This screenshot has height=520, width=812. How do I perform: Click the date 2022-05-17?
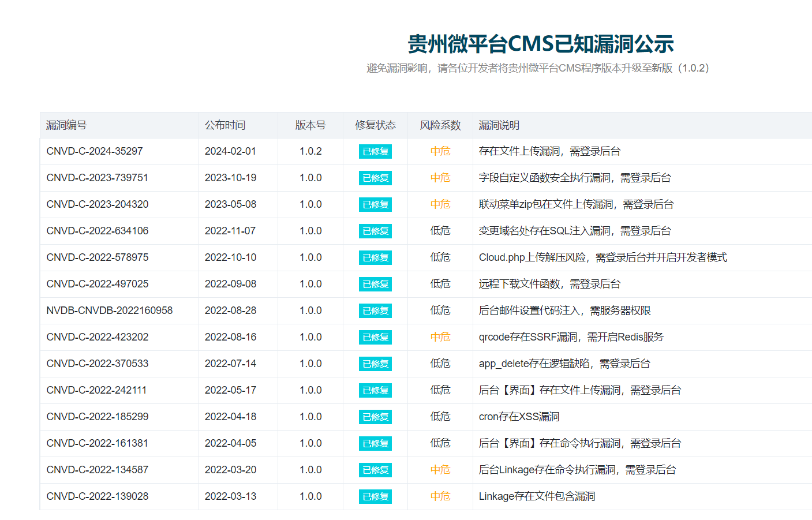(230, 390)
